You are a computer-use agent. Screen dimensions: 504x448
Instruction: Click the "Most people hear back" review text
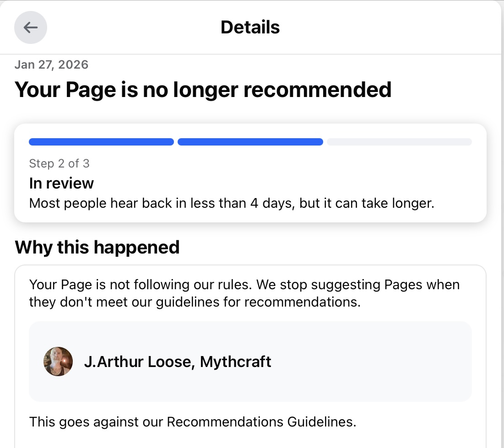[x=231, y=203]
